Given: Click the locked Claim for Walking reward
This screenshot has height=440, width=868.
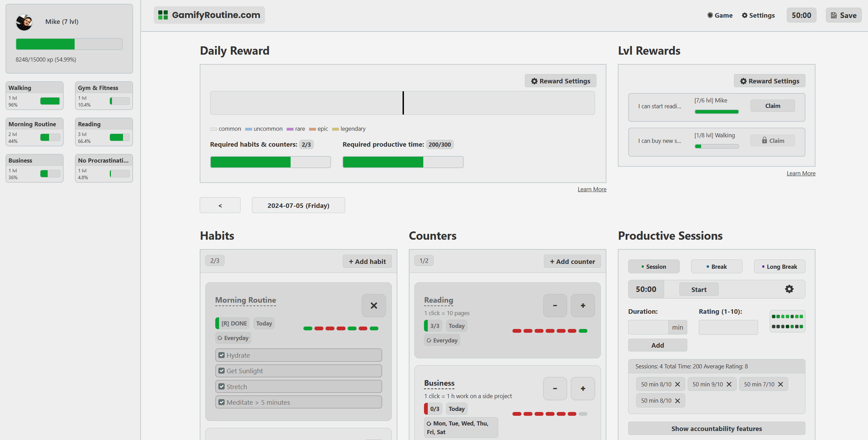Looking at the screenshot, I should (773, 140).
